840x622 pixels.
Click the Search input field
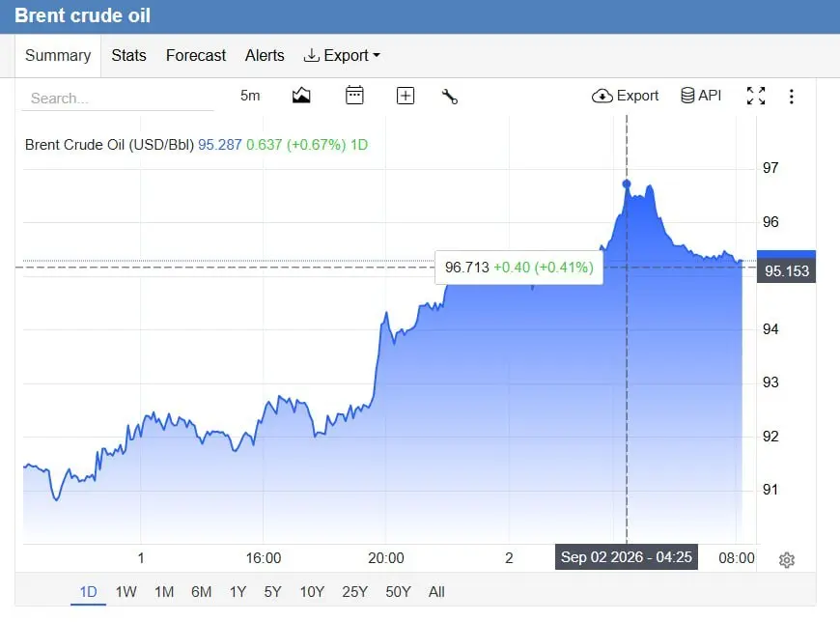[x=118, y=99]
